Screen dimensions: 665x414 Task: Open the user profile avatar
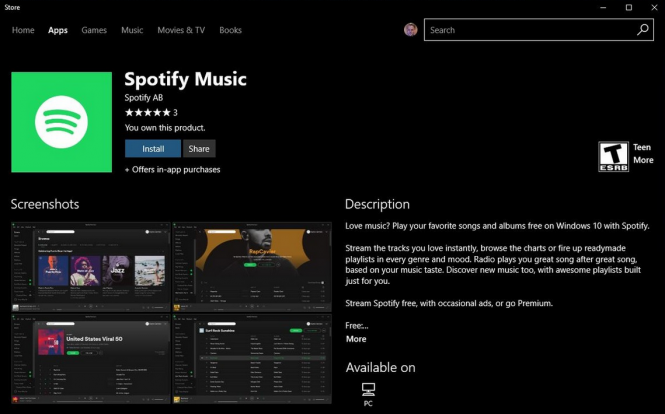(411, 30)
